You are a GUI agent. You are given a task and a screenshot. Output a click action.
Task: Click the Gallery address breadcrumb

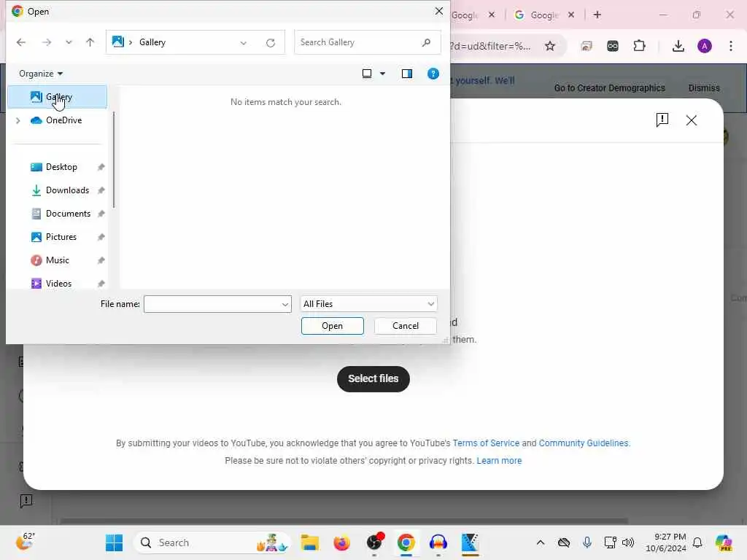click(152, 42)
